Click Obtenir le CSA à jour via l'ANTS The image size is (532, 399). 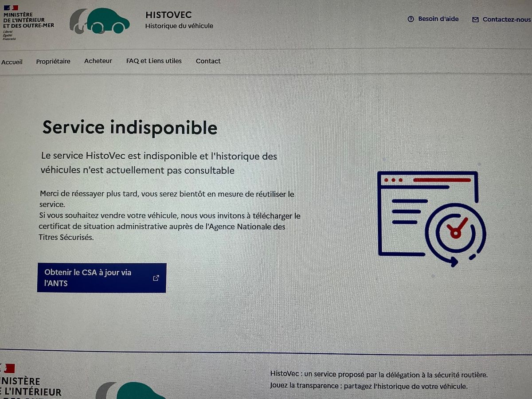click(102, 278)
